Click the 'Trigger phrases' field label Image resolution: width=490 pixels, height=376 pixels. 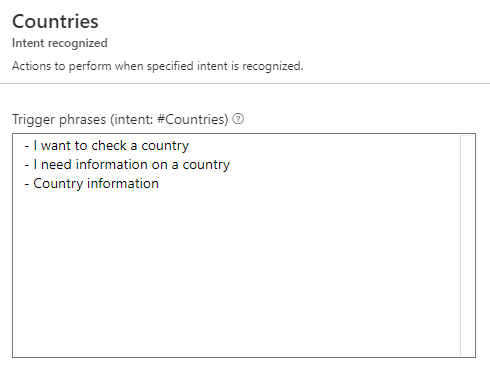click(59, 119)
